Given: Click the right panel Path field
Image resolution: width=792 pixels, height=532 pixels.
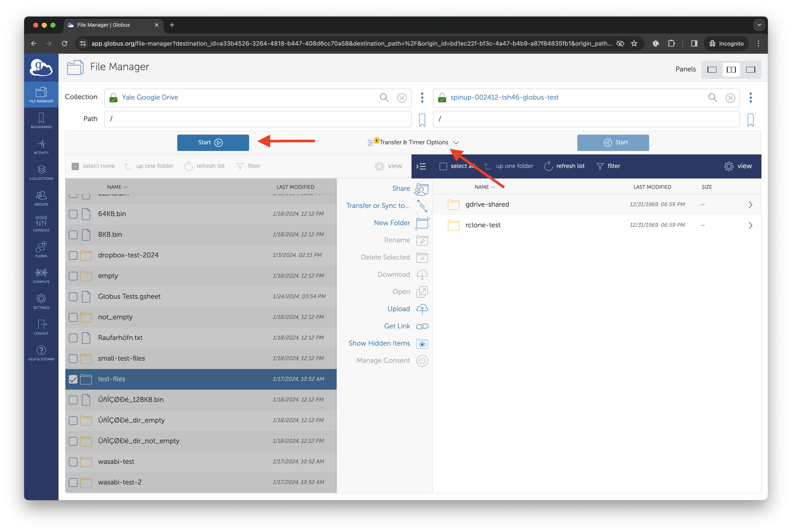Looking at the screenshot, I should [586, 119].
